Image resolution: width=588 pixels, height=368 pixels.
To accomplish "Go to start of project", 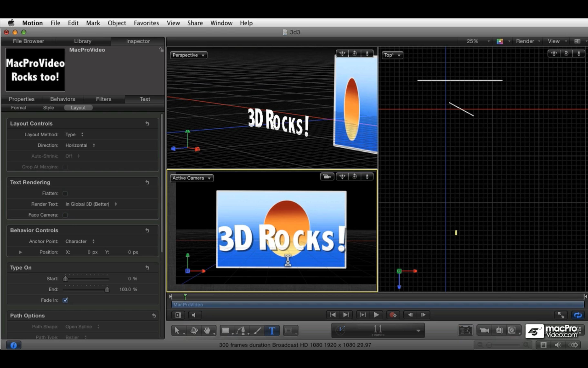I will click(333, 315).
